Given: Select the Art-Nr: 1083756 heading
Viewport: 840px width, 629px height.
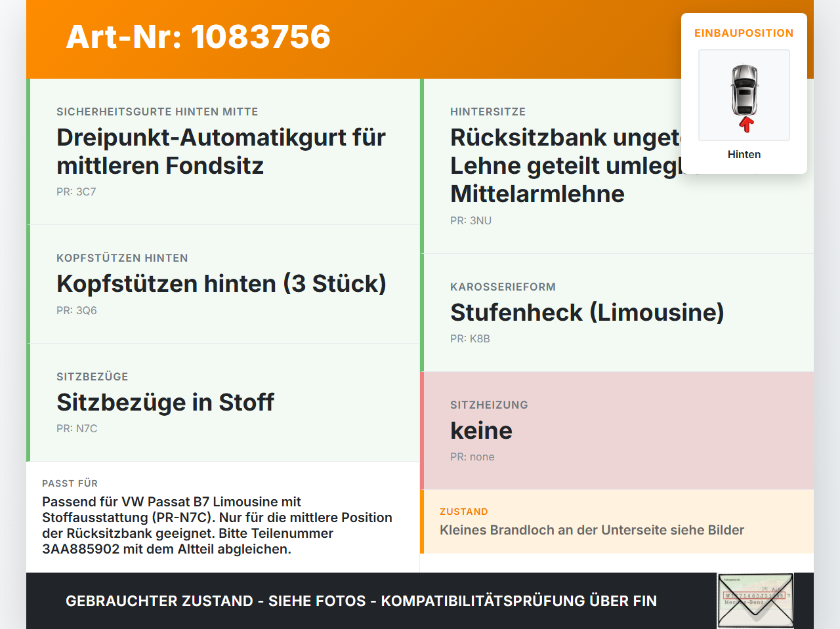Looking at the screenshot, I should (198, 37).
